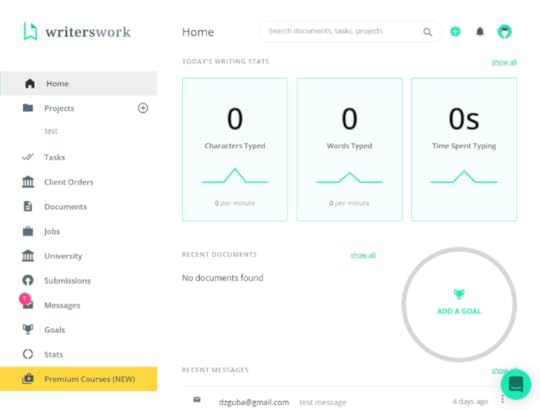Open Tasks in the sidebar
Image resolution: width=540 pixels, height=410 pixels.
click(54, 157)
